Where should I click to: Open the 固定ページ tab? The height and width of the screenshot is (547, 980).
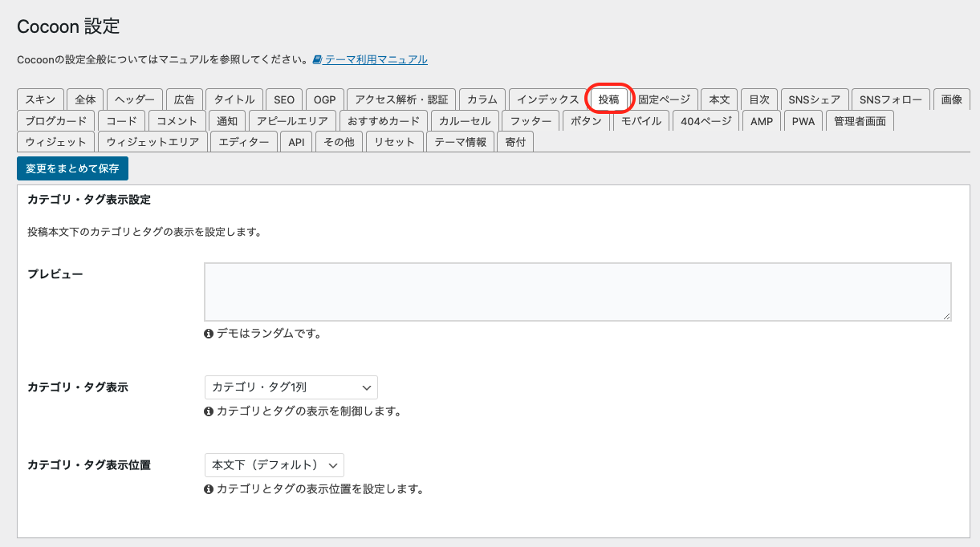point(664,99)
